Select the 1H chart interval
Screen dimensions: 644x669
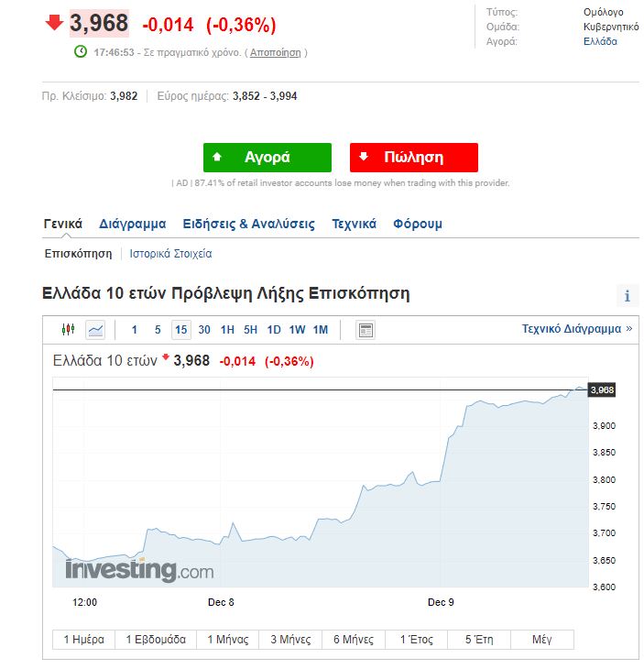[x=227, y=330]
